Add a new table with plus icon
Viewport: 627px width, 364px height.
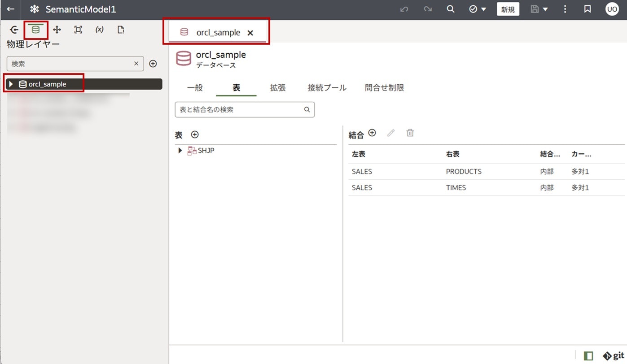pos(195,134)
